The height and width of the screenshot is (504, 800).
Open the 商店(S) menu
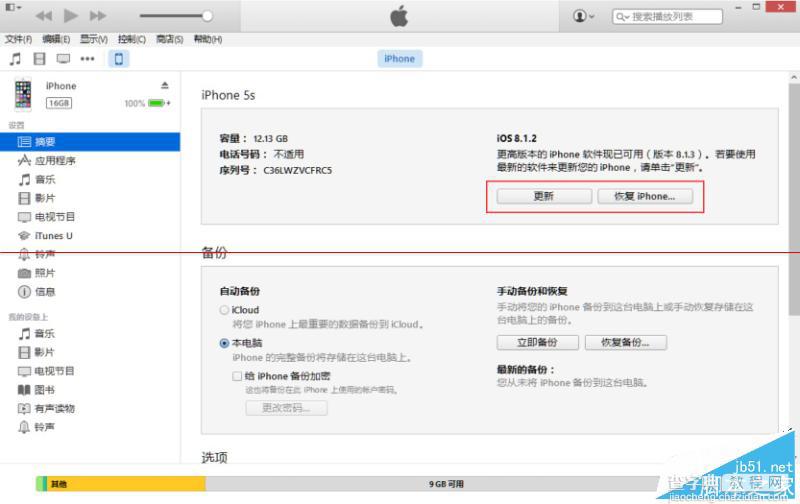point(169,39)
